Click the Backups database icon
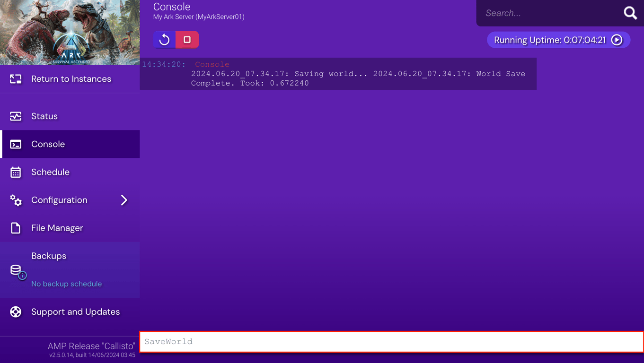 click(x=14, y=269)
